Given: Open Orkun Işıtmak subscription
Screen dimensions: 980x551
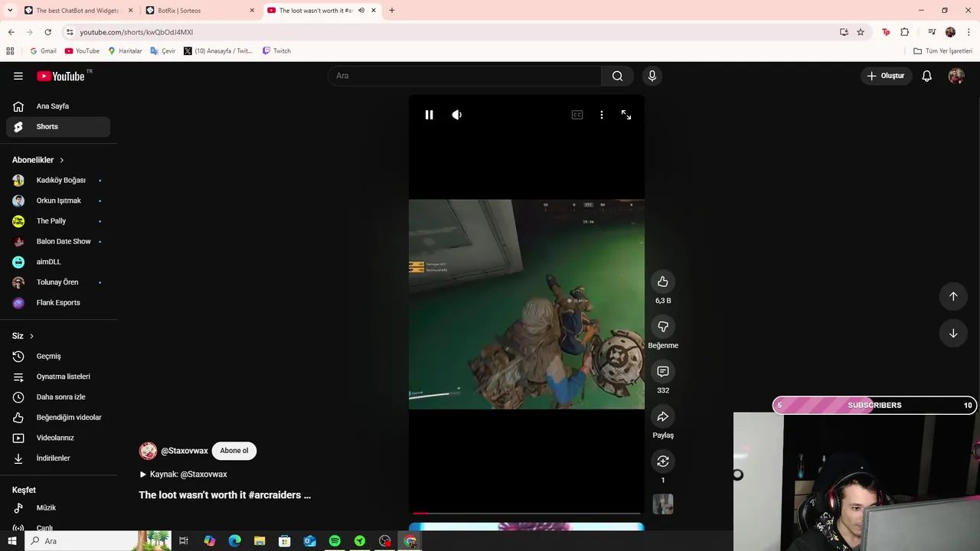Looking at the screenshot, I should tap(58, 201).
